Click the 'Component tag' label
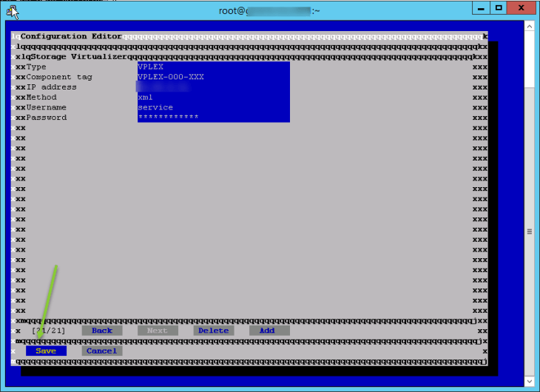This screenshot has width=540, height=392. click(59, 77)
